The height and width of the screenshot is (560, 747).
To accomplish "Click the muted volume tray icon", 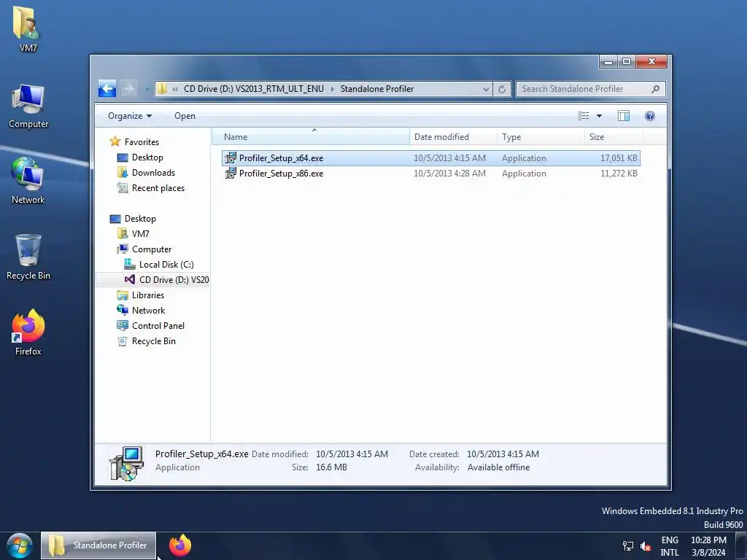I will (646, 545).
